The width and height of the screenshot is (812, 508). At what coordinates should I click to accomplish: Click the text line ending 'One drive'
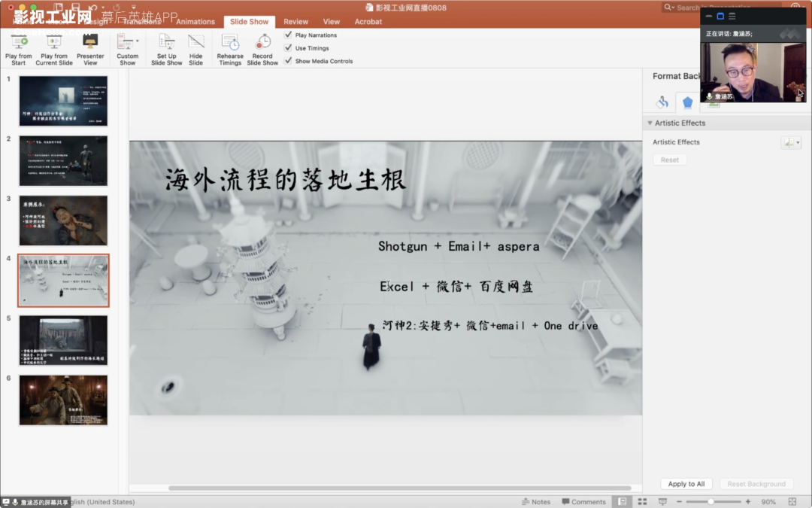(490, 326)
